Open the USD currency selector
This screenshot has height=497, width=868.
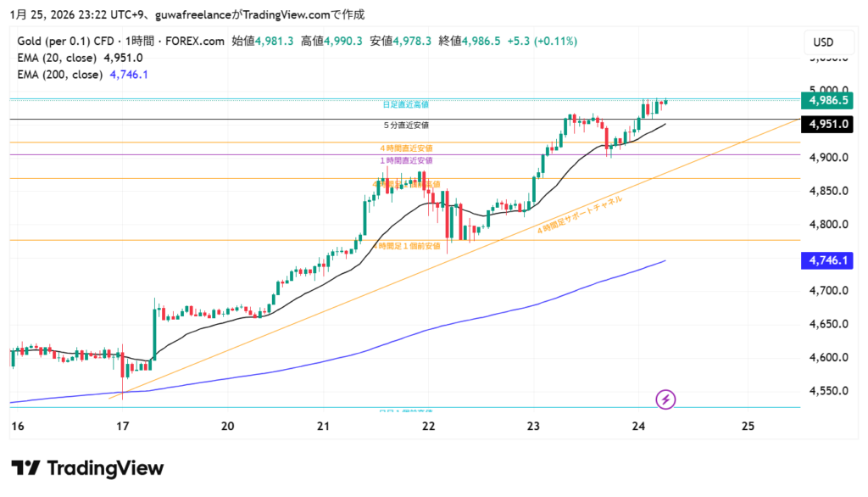[x=823, y=42]
